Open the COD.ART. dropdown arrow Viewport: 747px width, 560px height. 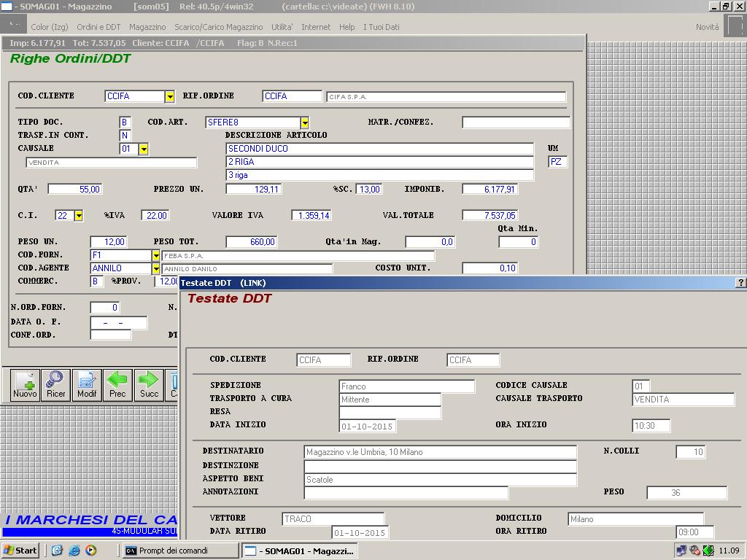[x=305, y=122]
